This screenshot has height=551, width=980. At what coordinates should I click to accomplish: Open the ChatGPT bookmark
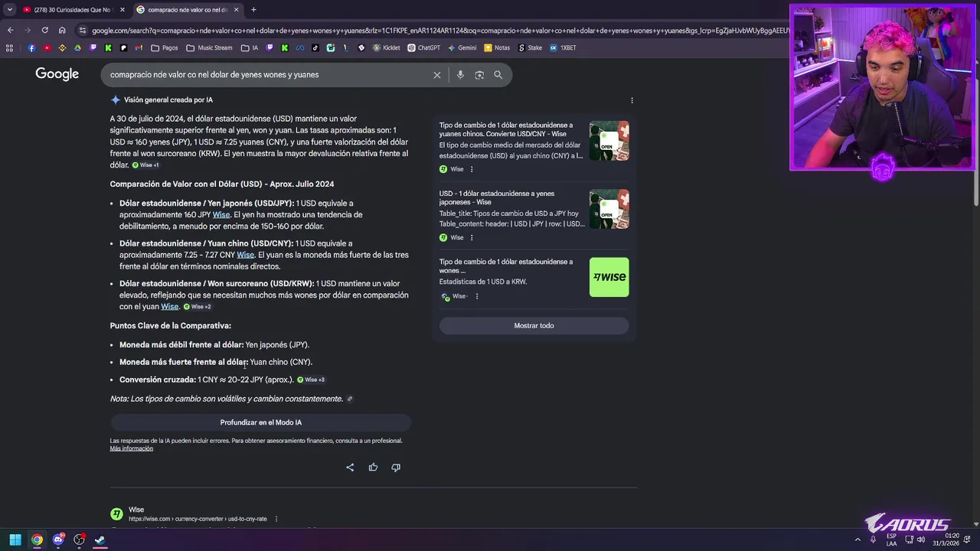tap(424, 47)
